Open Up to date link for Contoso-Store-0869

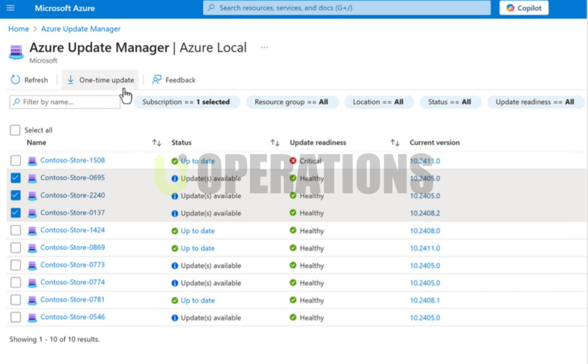pyautogui.click(x=198, y=248)
